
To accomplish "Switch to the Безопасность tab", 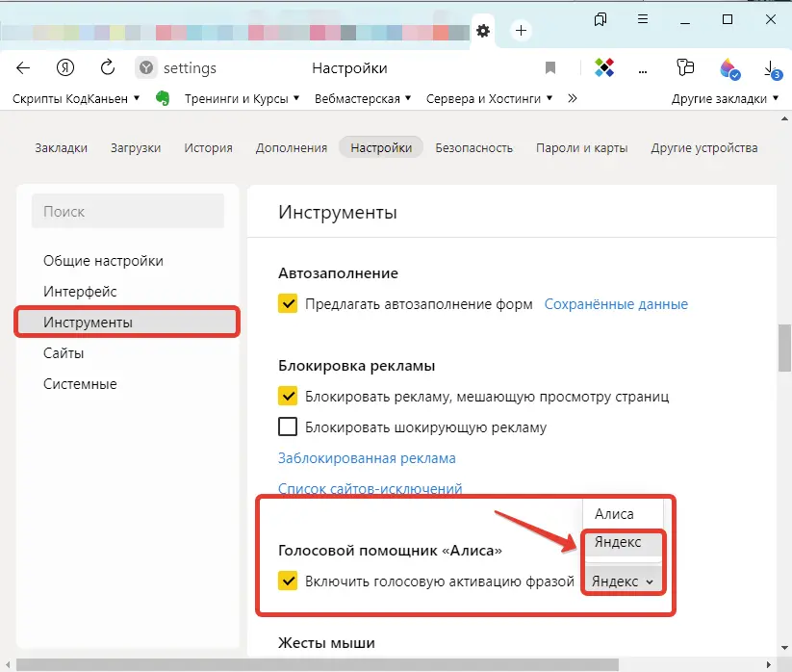I will pyautogui.click(x=473, y=148).
